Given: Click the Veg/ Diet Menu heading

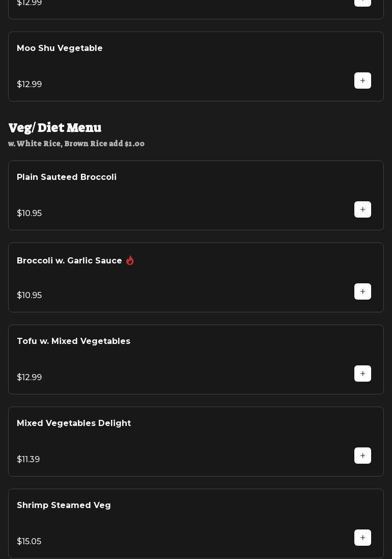Looking at the screenshot, I should coord(55,127).
